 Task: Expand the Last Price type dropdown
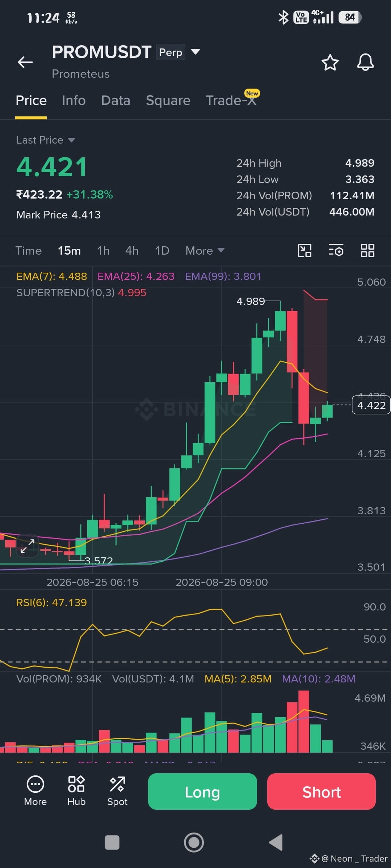71,140
